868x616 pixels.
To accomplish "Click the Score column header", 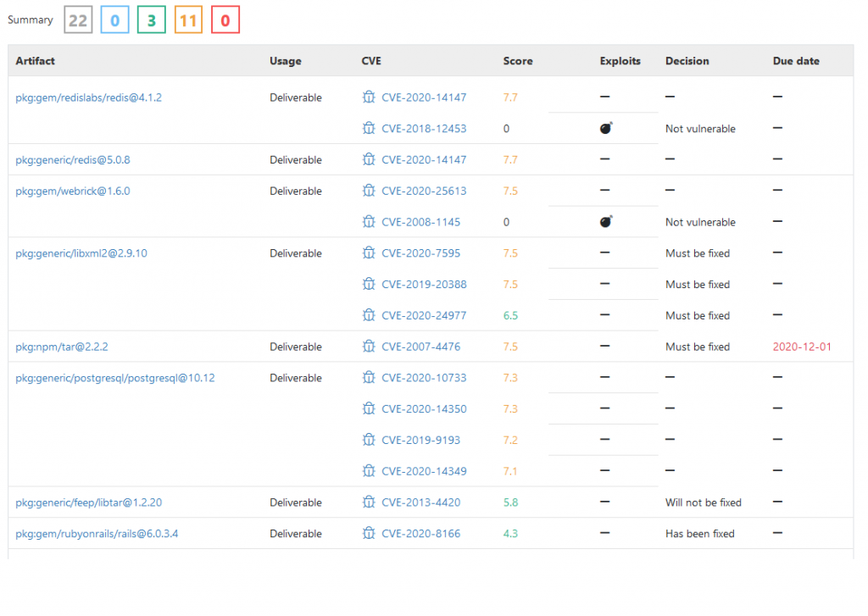I will point(517,60).
